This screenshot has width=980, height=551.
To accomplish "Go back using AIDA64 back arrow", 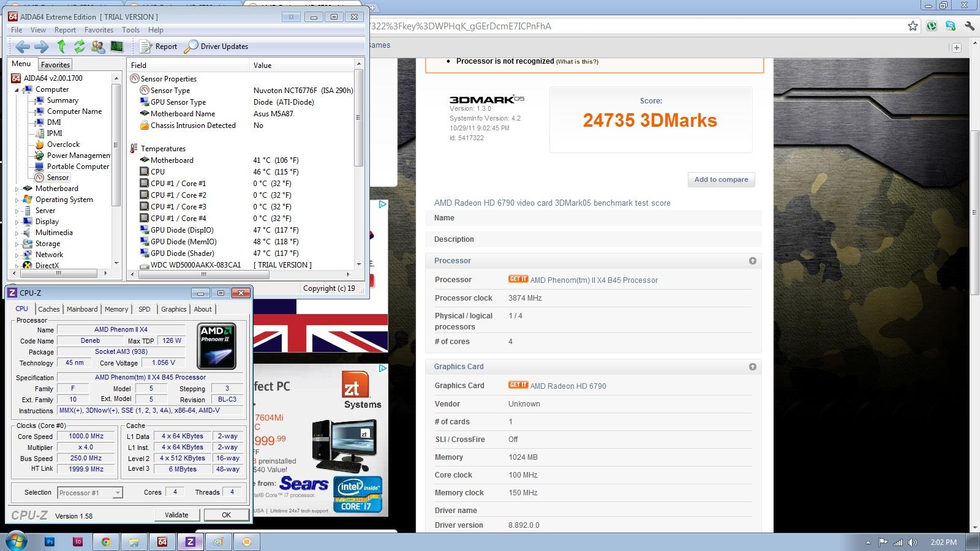I will (x=23, y=47).
